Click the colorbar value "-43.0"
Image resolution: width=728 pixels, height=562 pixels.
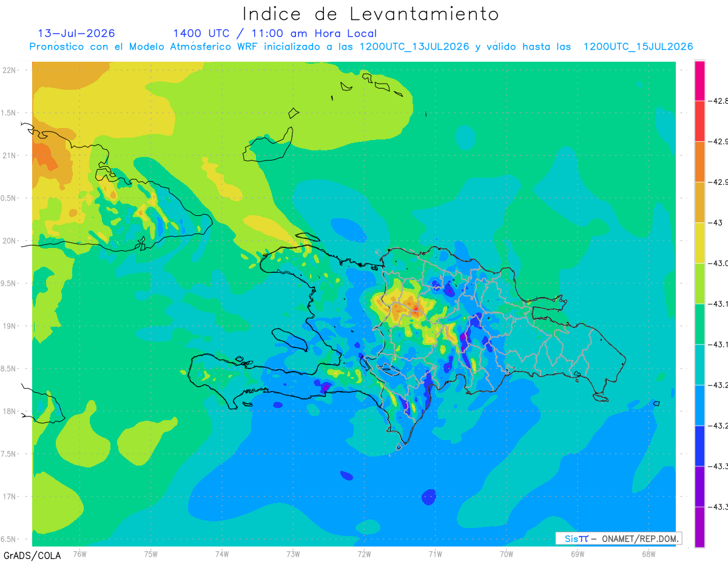pyautogui.click(x=719, y=263)
